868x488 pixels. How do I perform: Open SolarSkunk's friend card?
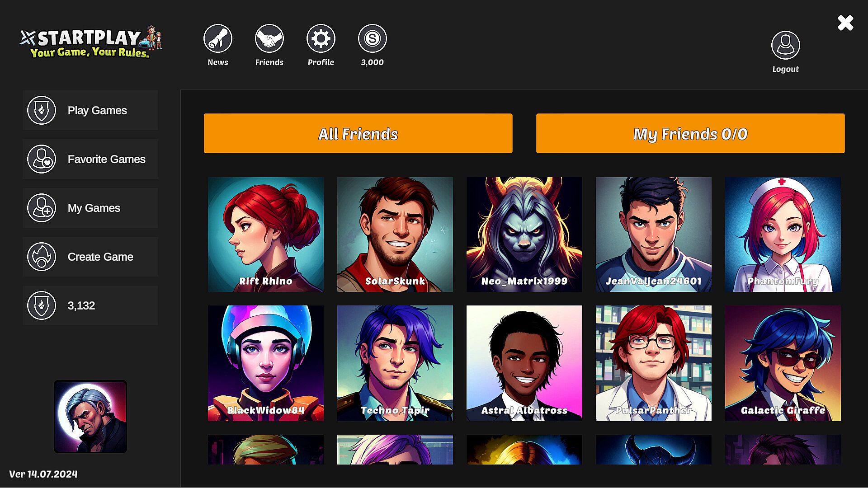[x=395, y=235]
